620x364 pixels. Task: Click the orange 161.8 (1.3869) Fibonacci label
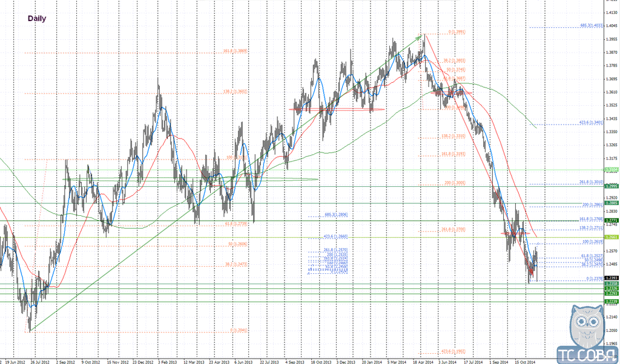point(236,51)
